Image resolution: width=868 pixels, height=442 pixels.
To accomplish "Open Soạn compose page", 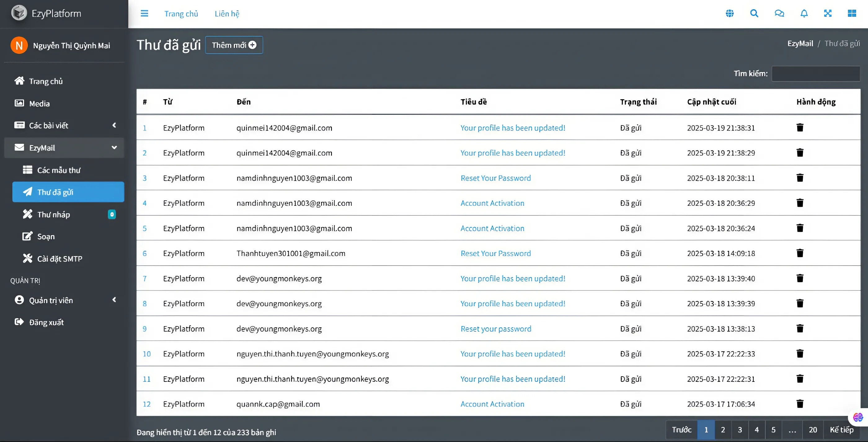I will pyautogui.click(x=68, y=236).
